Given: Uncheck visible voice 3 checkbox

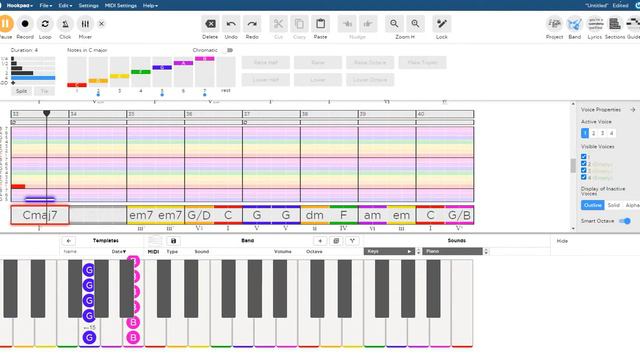Looking at the screenshot, I should pyautogui.click(x=584, y=170).
